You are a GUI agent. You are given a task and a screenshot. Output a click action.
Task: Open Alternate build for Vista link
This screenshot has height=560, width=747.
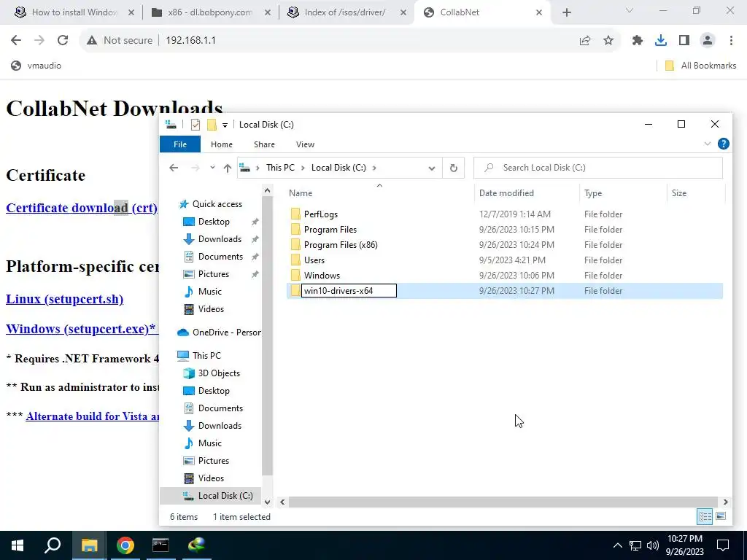[93, 416]
